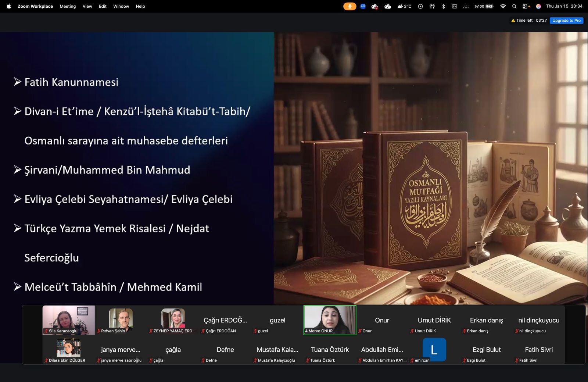Open Spotlight search magnifier icon
The image size is (588, 382).
pyautogui.click(x=514, y=6)
